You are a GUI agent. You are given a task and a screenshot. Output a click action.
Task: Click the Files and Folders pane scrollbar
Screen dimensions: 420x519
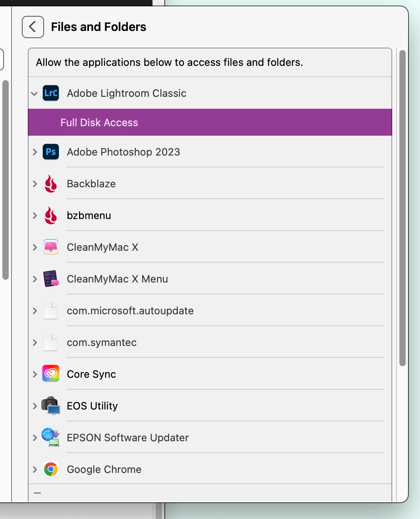click(x=403, y=208)
